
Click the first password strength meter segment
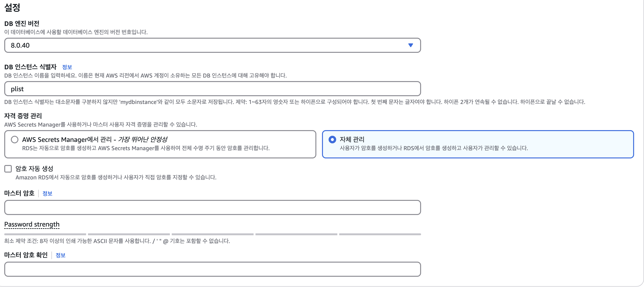45,234
